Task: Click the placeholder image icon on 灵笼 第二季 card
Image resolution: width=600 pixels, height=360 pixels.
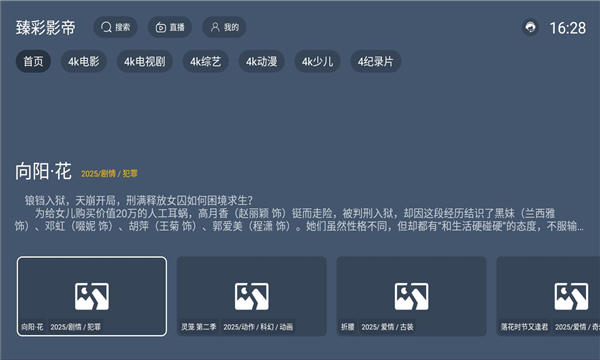Action: tap(252, 296)
